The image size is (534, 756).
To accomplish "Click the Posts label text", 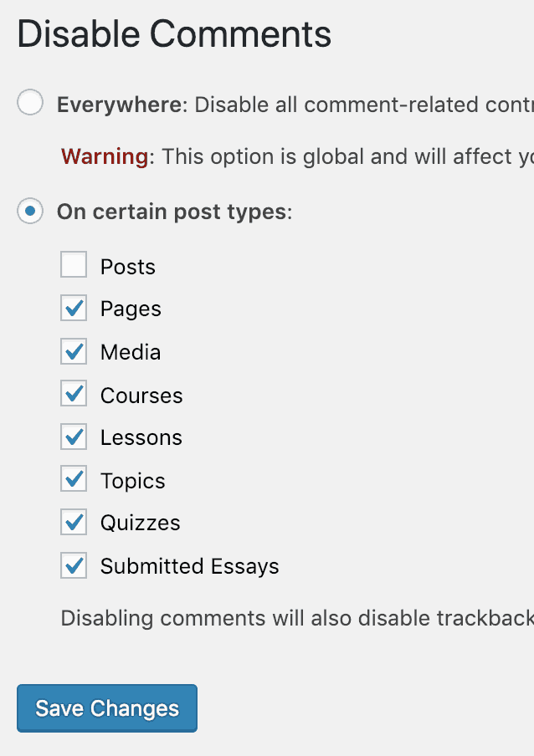I will click(x=128, y=267).
